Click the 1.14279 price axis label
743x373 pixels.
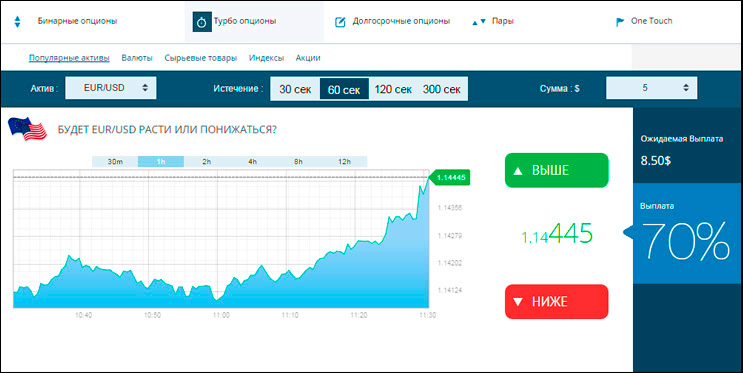pyautogui.click(x=450, y=236)
